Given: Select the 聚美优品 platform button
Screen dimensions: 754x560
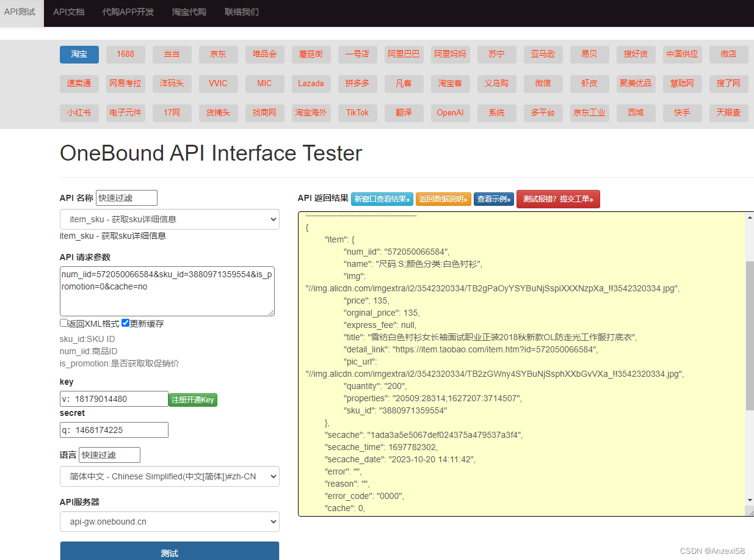Looking at the screenshot, I should (636, 84).
